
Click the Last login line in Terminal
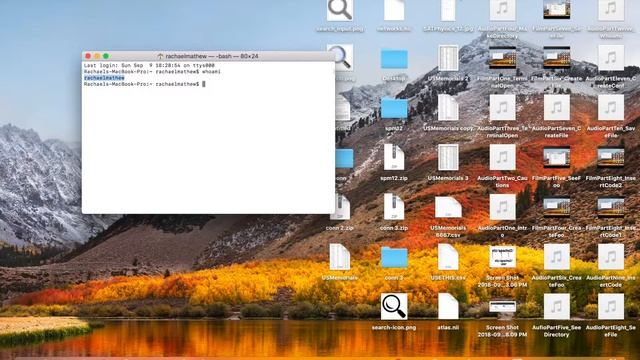tap(149, 65)
